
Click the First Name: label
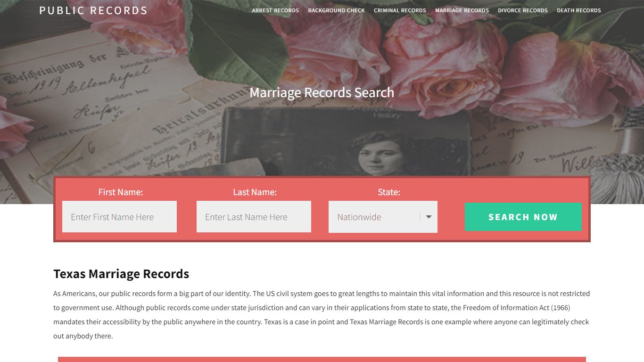coord(121,192)
